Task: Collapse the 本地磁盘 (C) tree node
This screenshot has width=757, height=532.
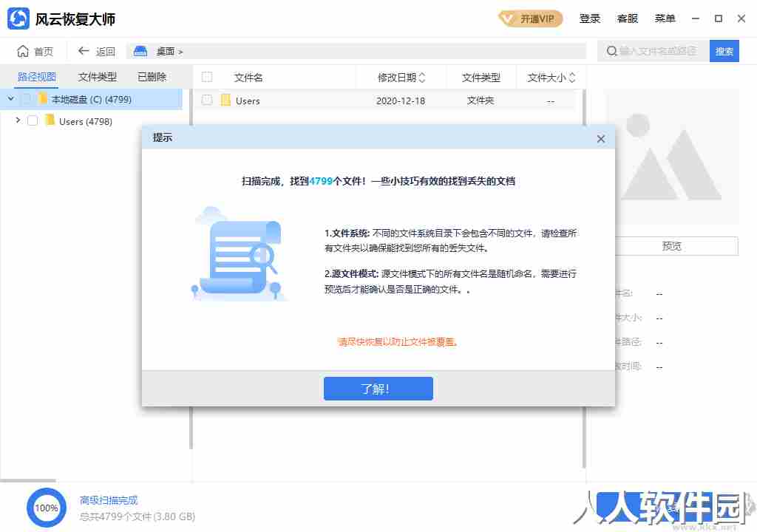Action: 10,98
